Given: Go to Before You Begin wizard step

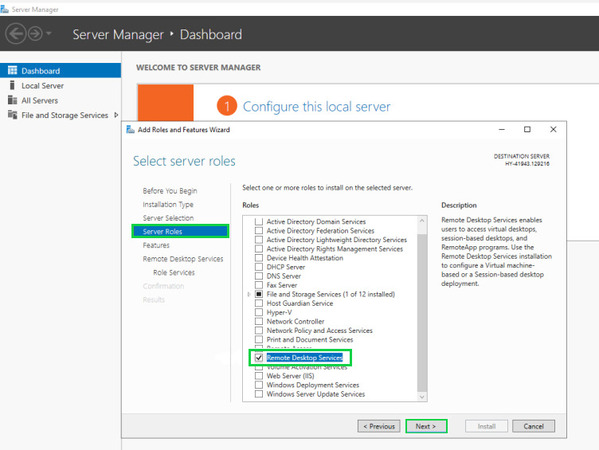Looking at the screenshot, I should 170,191.
